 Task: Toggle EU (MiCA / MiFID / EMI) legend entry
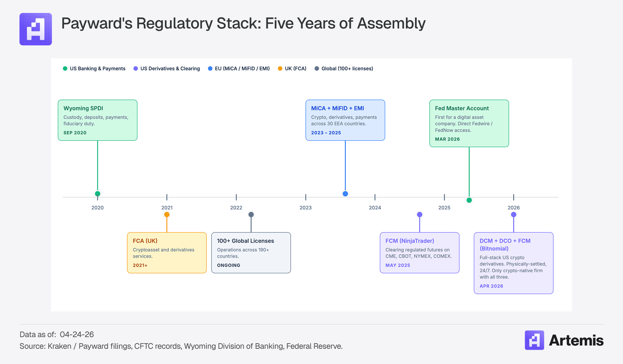coord(239,68)
